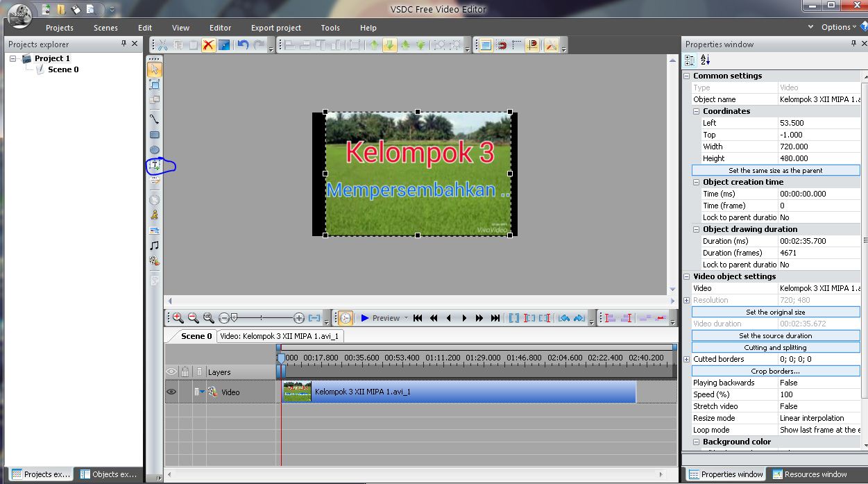The width and height of the screenshot is (868, 484).
Task: Click the VSDC application logo button
Action: pos(19,15)
